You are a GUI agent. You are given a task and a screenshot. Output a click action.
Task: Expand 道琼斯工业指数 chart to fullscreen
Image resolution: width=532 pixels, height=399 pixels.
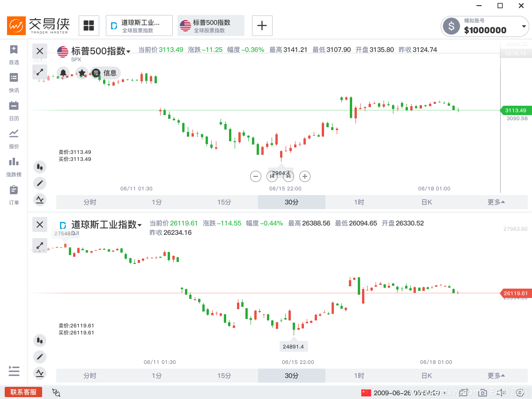coord(40,246)
